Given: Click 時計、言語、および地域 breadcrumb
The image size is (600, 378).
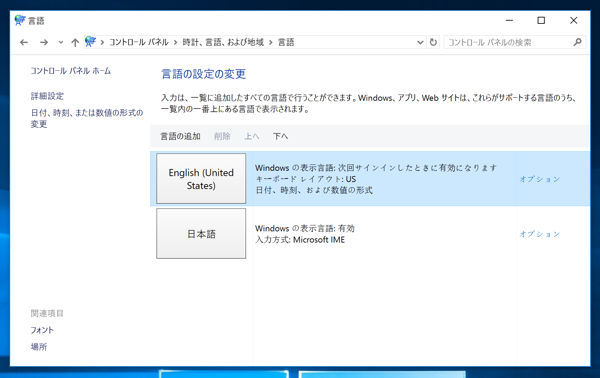Looking at the screenshot, I should point(223,42).
